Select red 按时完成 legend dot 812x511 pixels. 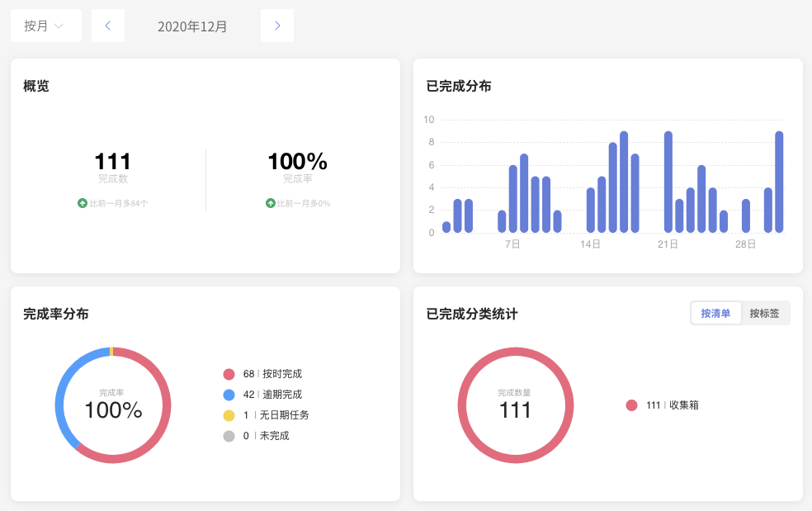coord(229,374)
